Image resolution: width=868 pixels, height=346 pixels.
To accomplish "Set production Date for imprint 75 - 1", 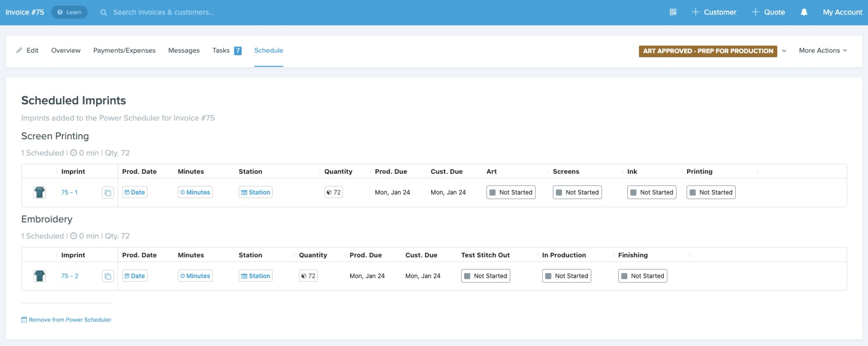I will coord(135,193).
